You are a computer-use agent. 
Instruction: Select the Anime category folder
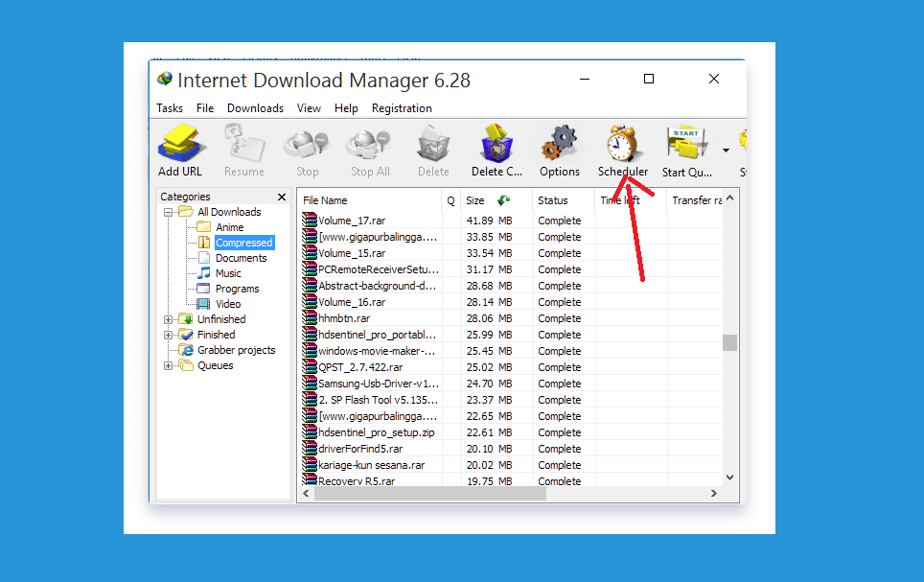pyautogui.click(x=229, y=227)
